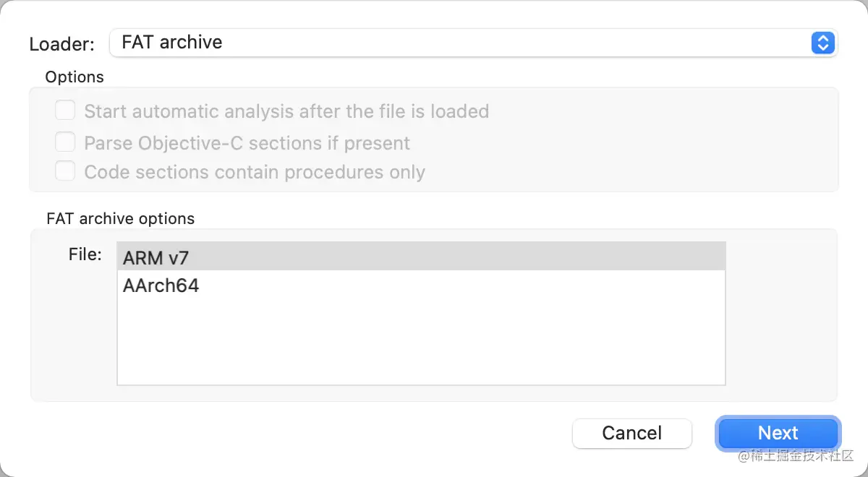Toggle Parse Objective-C sections checkbox

(x=66, y=142)
